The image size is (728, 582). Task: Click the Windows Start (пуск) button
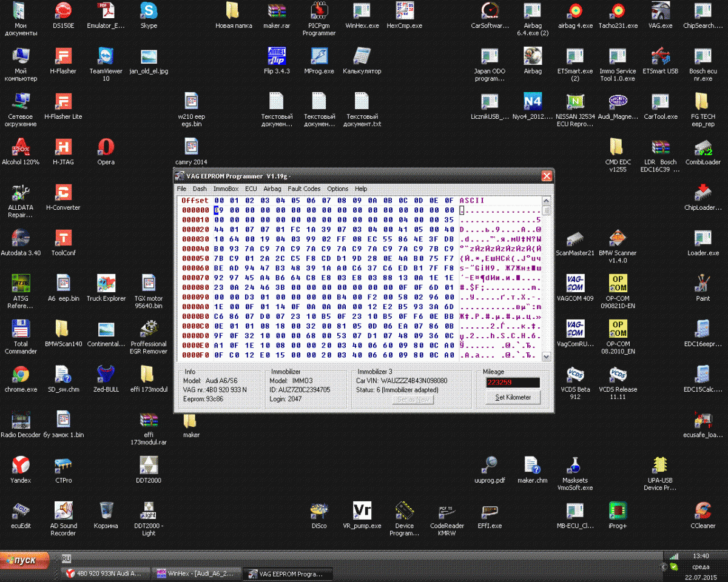25,560
